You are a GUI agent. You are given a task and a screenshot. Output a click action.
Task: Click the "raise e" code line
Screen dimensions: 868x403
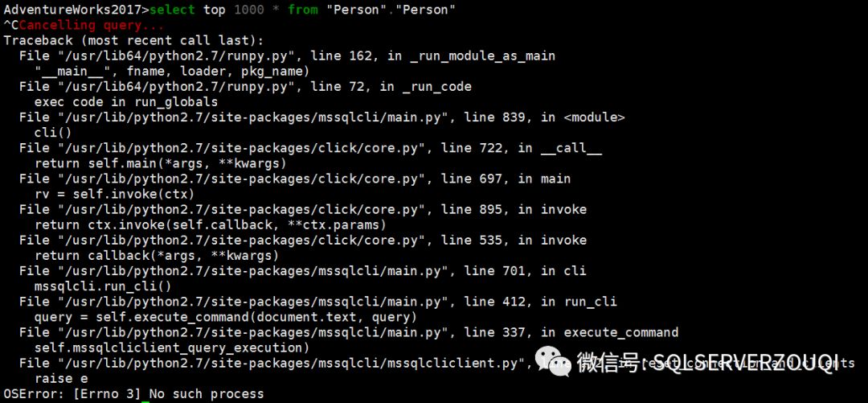pos(61,379)
